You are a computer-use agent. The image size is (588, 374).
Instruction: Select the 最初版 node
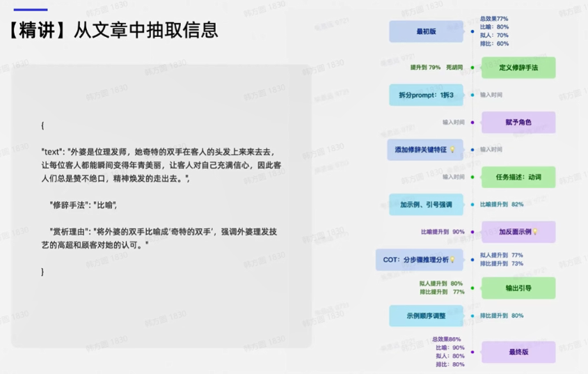426,31
